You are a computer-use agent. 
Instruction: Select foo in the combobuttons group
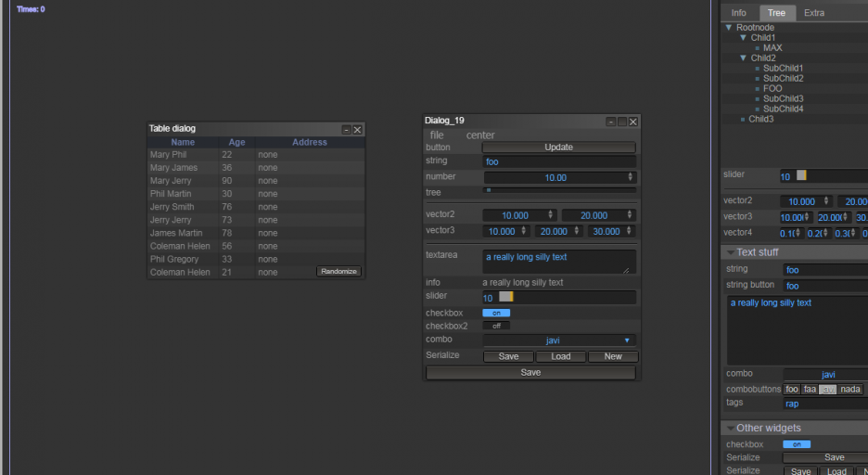coord(792,390)
